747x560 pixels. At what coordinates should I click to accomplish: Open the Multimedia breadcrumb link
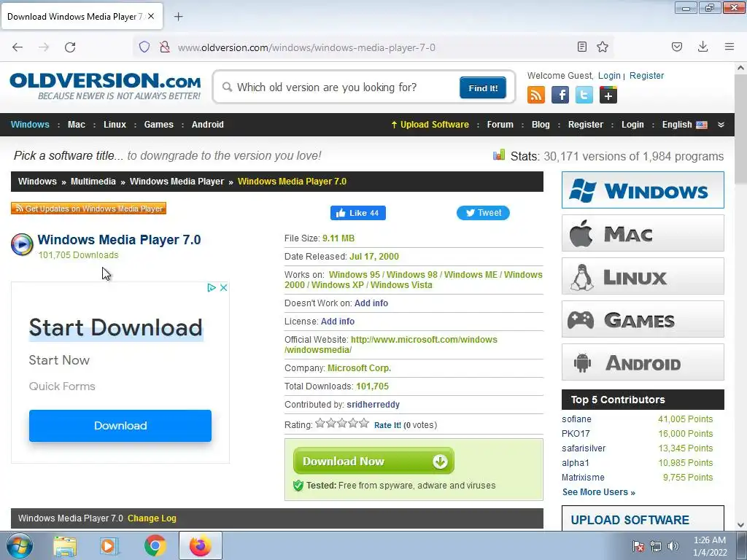pos(93,182)
